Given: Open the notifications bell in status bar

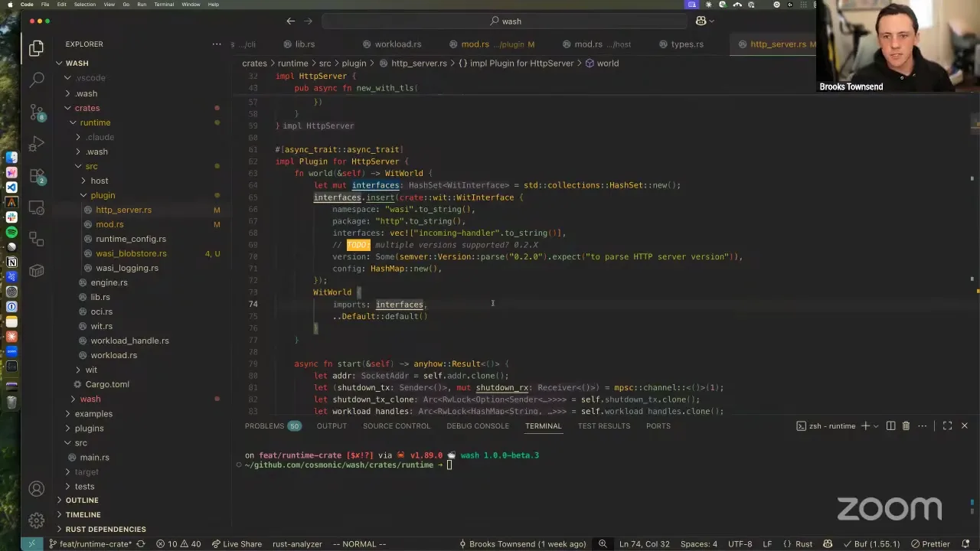Looking at the screenshot, I should (x=966, y=544).
